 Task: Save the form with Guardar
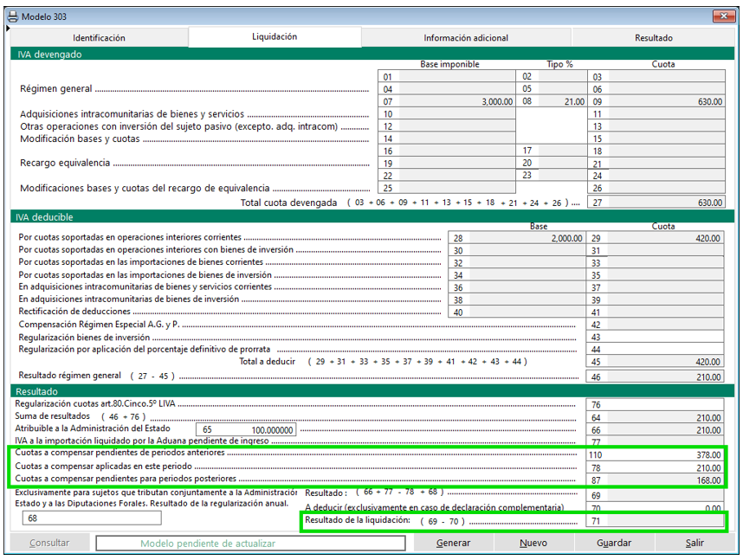point(614,543)
